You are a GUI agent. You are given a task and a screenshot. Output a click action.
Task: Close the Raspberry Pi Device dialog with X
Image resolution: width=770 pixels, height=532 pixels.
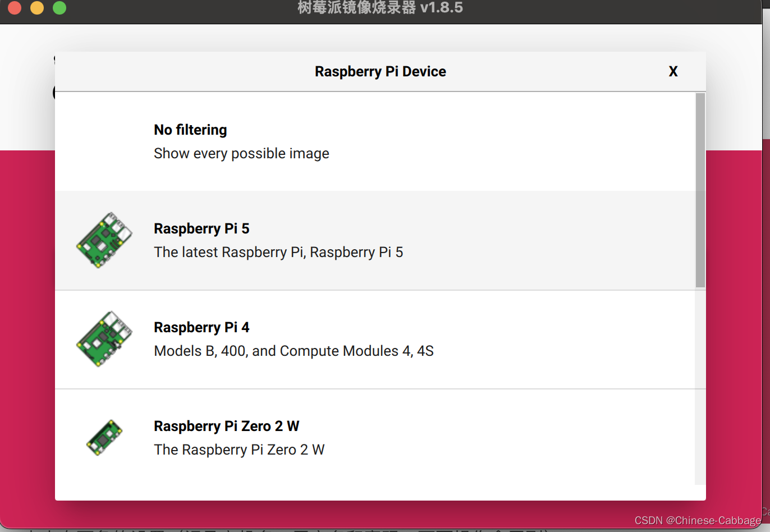[x=673, y=71]
